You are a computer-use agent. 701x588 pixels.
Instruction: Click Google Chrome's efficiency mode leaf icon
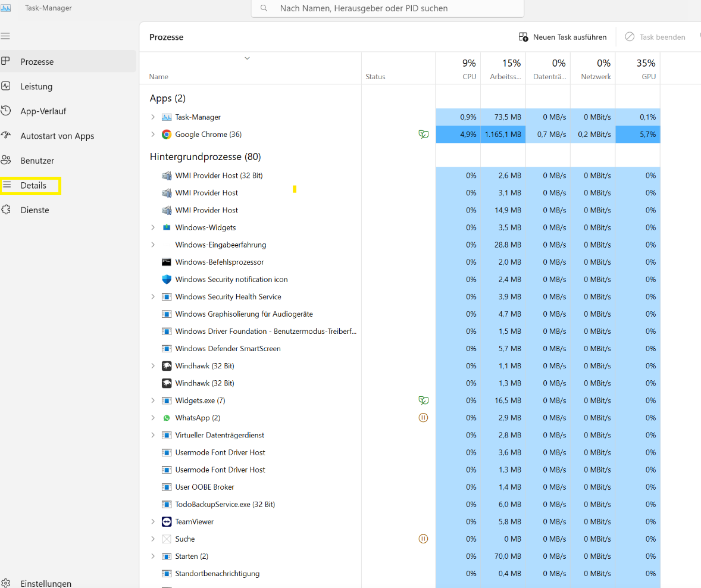click(423, 134)
